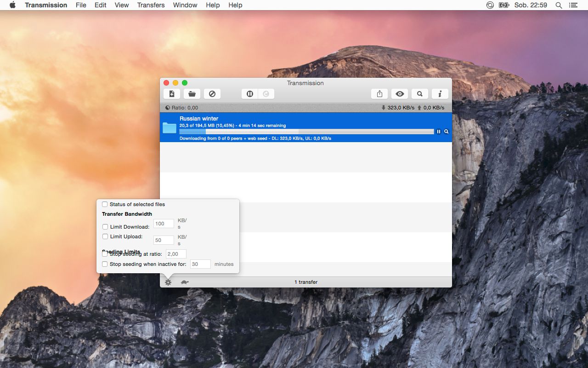Open the Edit menu

101,5
